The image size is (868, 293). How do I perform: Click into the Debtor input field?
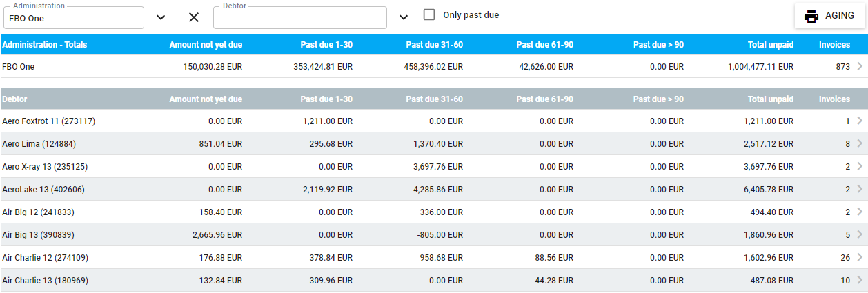coord(299,18)
